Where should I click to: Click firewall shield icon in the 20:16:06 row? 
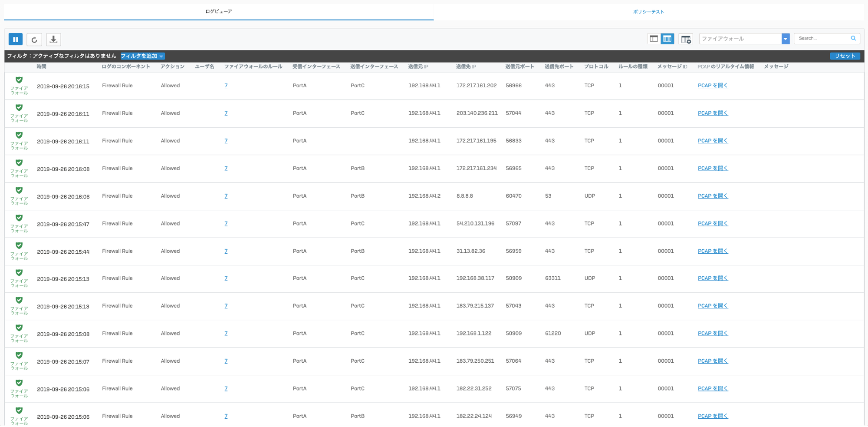coord(19,190)
